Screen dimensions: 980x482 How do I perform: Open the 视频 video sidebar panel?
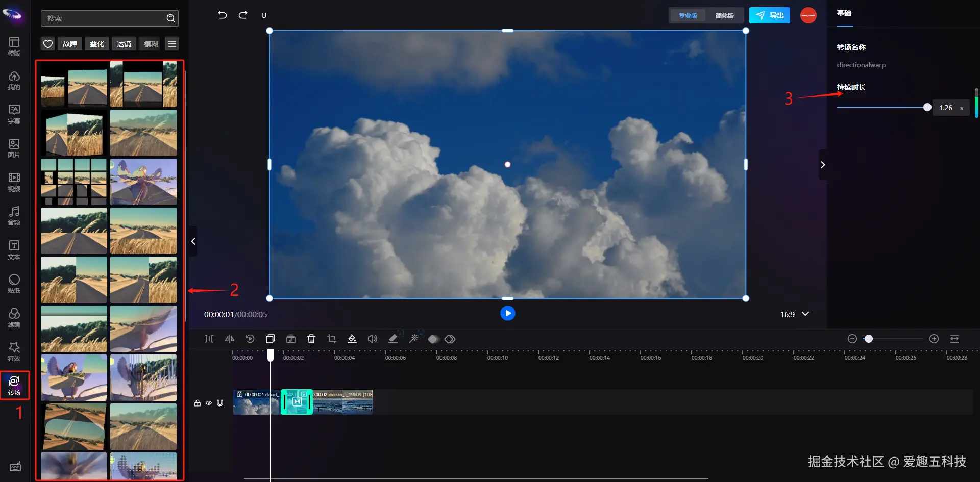pyautogui.click(x=14, y=182)
